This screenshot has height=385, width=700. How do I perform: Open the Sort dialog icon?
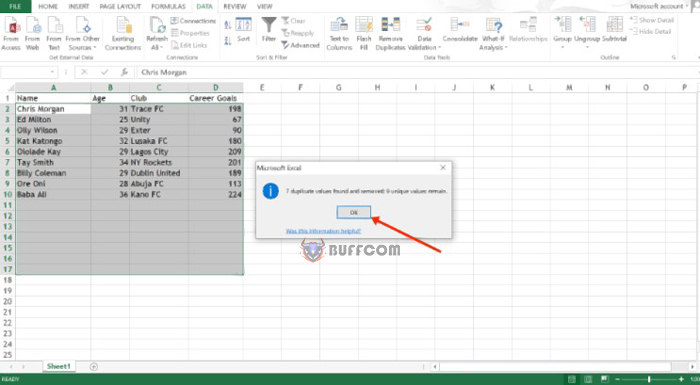(x=243, y=25)
